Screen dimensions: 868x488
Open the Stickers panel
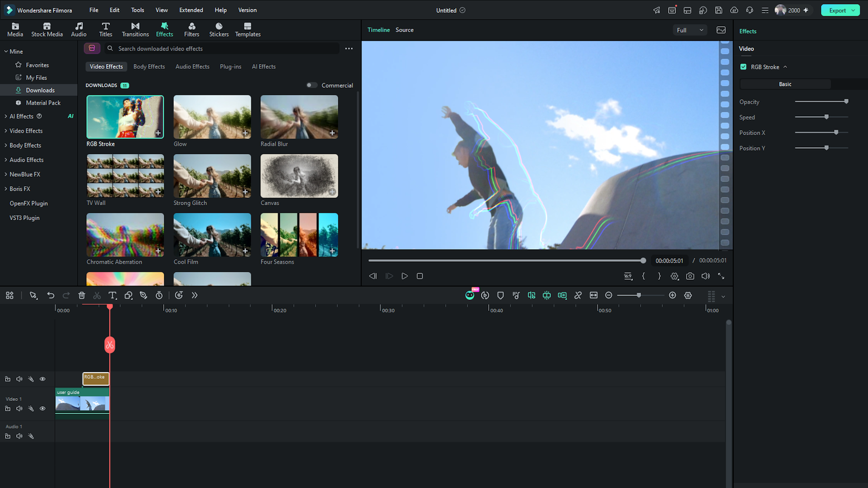[x=219, y=29]
